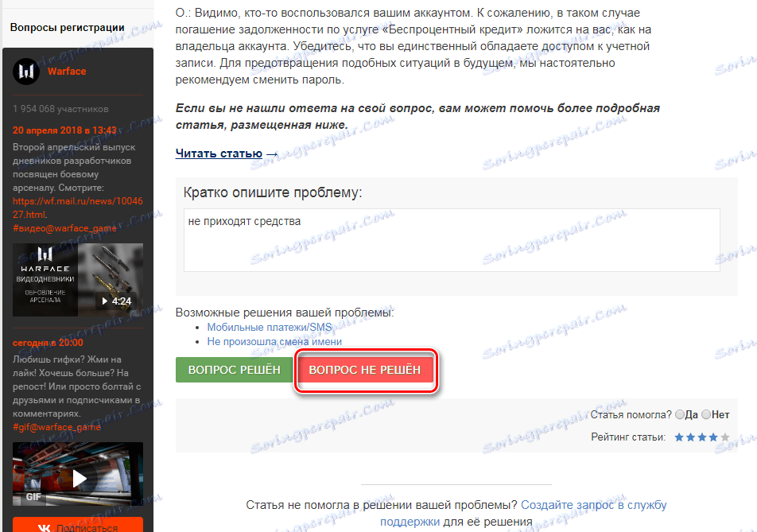Rate article with the fourth star
This screenshot has width=757, height=532.
713,437
